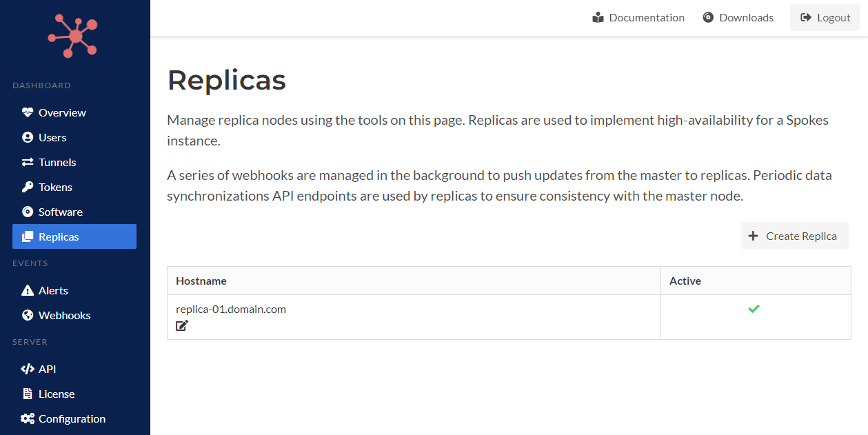Open the Users page
Screen dimensions: 868x435
tap(52, 137)
